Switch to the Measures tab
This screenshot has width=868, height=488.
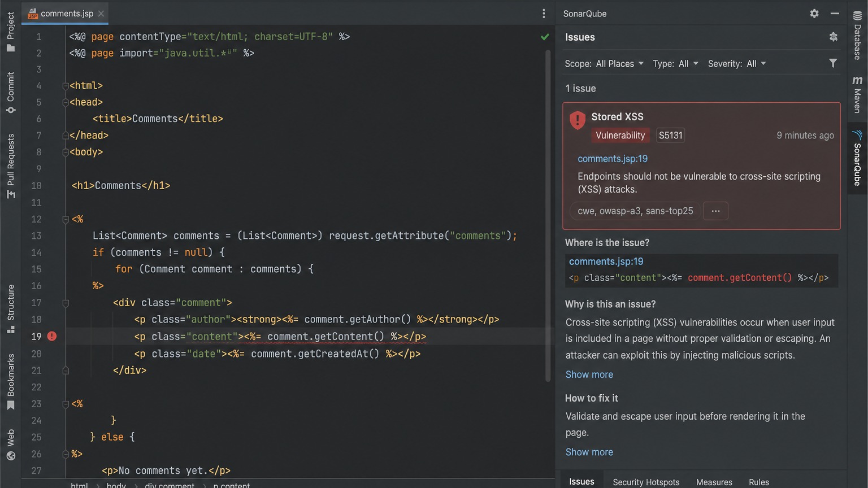tap(714, 482)
